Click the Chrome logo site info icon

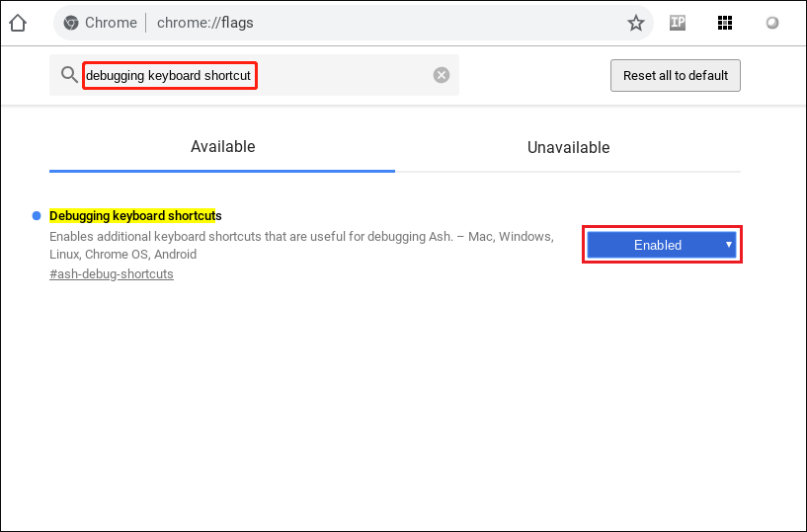(71, 23)
